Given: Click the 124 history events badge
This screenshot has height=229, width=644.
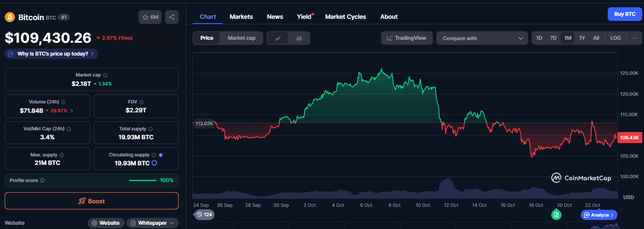Looking at the screenshot, I should point(204,214).
